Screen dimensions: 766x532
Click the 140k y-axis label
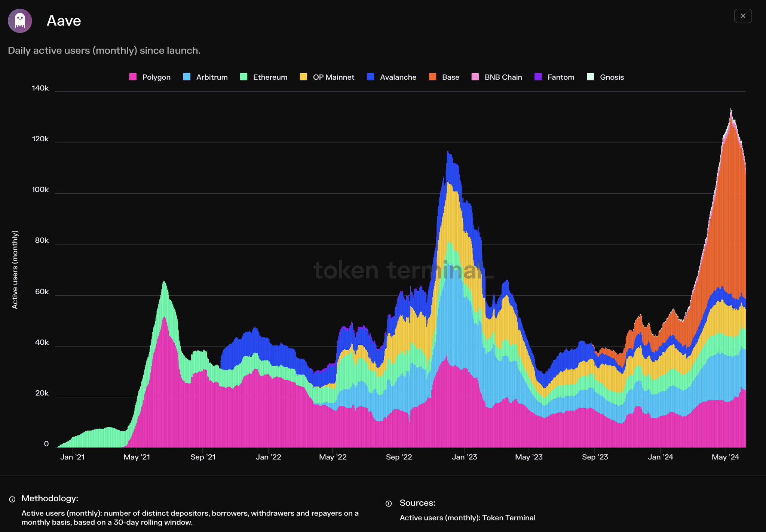coord(40,88)
